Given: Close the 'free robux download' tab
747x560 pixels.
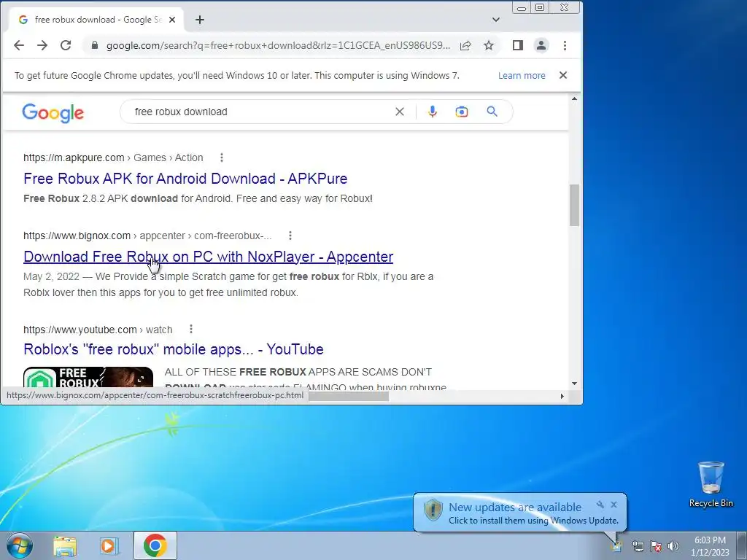Looking at the screenshot, I should pyautogui.click(x=172, y=20).
